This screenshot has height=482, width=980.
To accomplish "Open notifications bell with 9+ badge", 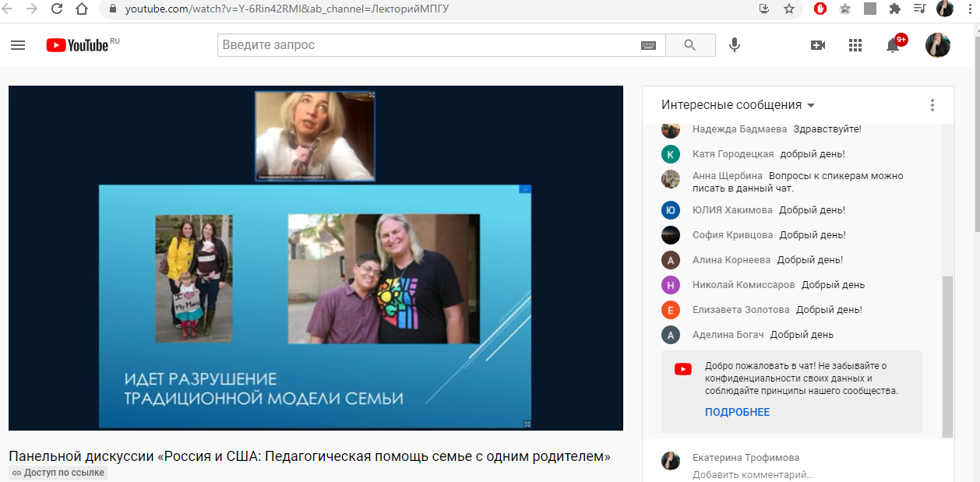I will pos(894,45).
